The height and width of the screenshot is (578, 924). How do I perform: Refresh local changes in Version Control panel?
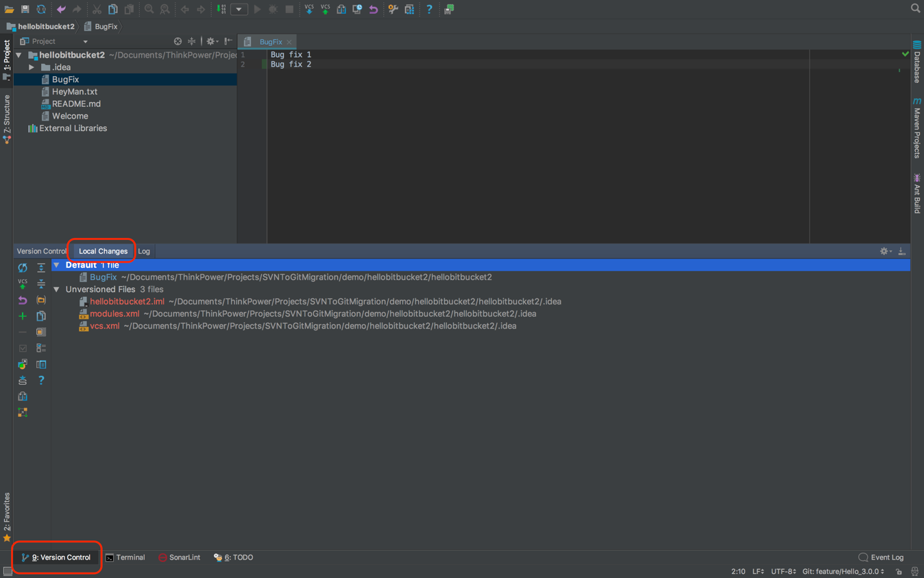[x=23, y=268]
